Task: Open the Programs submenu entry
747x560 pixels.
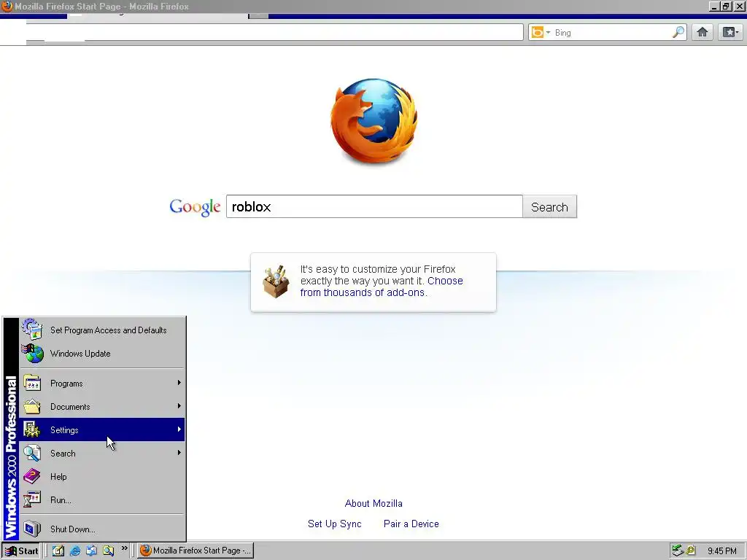Action: click(102, 384)
